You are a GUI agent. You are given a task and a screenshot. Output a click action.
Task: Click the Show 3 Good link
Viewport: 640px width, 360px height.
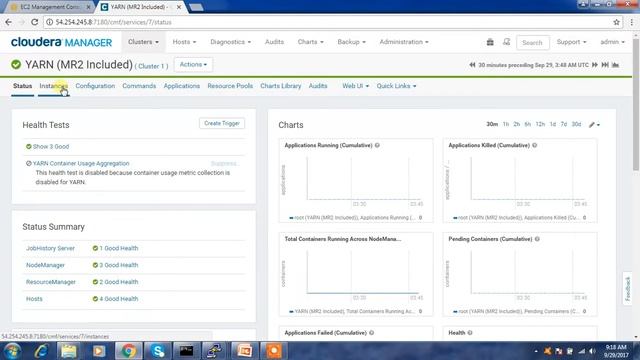pos(51,147)
